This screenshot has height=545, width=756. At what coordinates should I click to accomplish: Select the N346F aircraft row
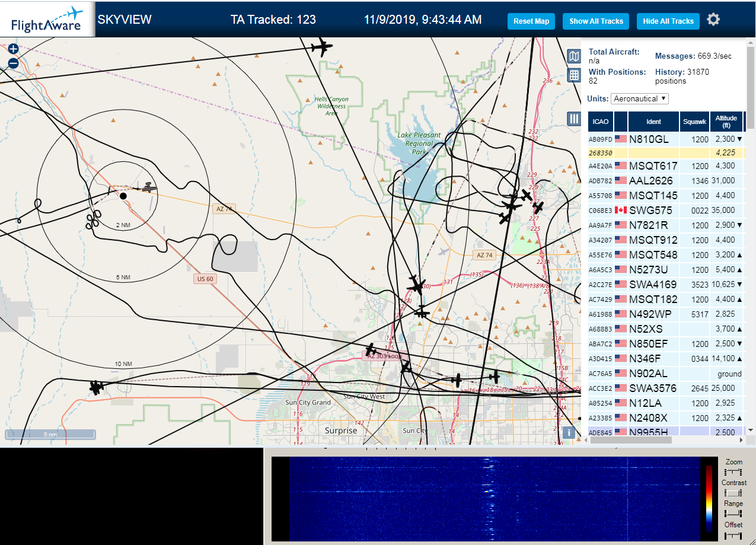(666, 358)
